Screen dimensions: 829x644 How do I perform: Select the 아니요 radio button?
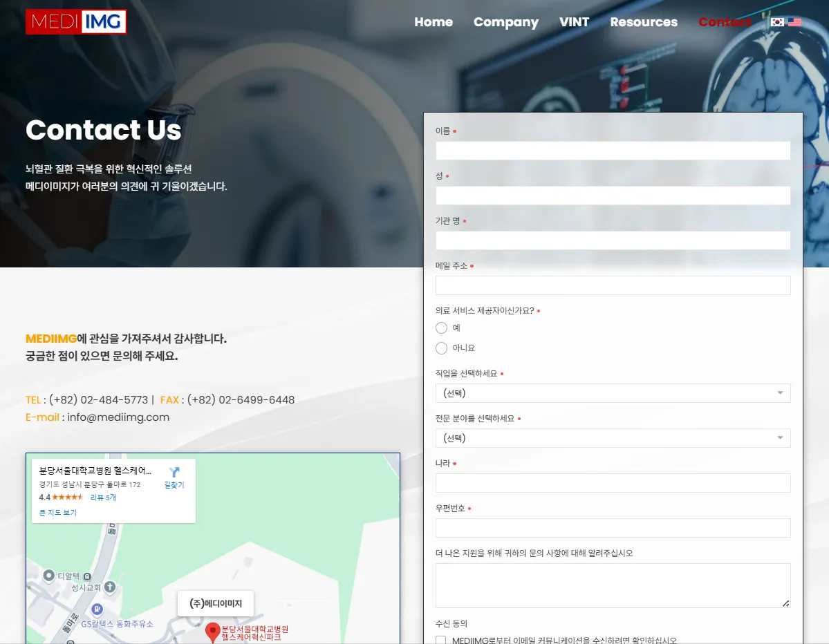pyautogui.click(x=441, y=348)
